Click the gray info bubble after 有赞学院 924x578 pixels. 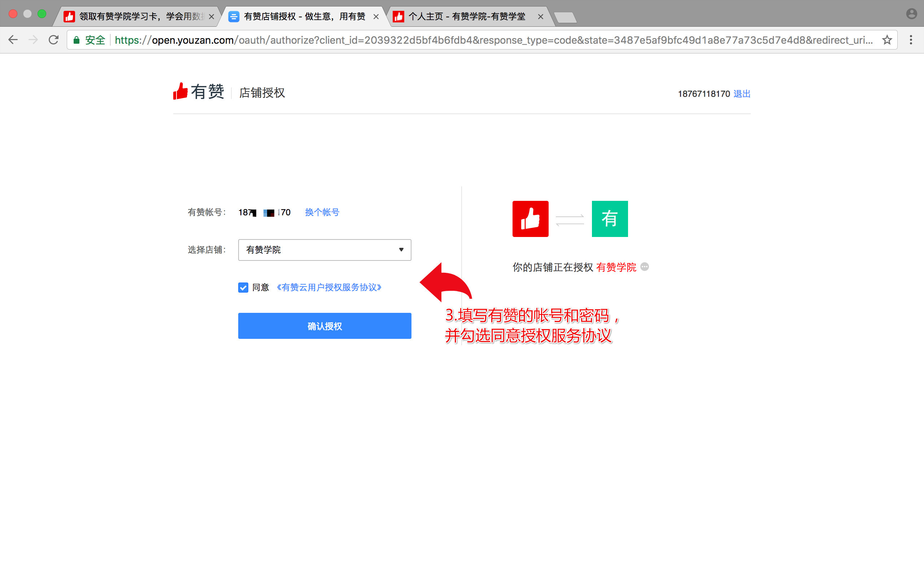(645, 267)
